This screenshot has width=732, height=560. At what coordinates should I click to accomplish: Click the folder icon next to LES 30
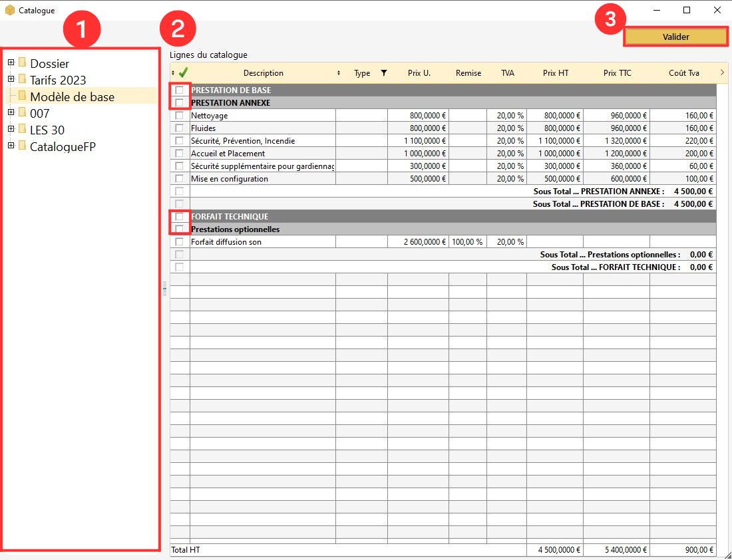[x=23, y=129]
